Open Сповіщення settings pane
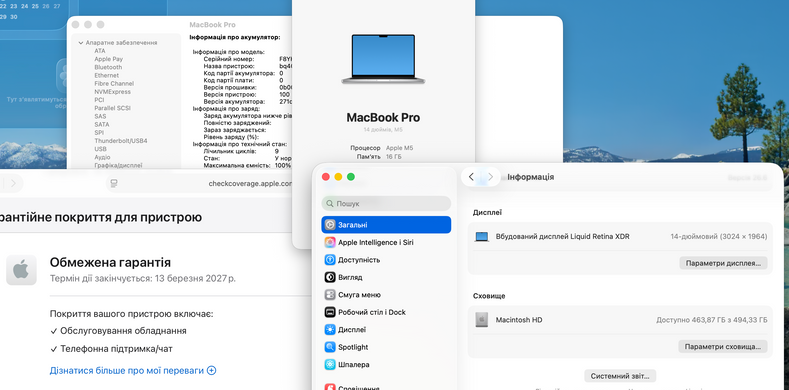The width and height of the screenshot is (789, 390). (x=386, y=387)
